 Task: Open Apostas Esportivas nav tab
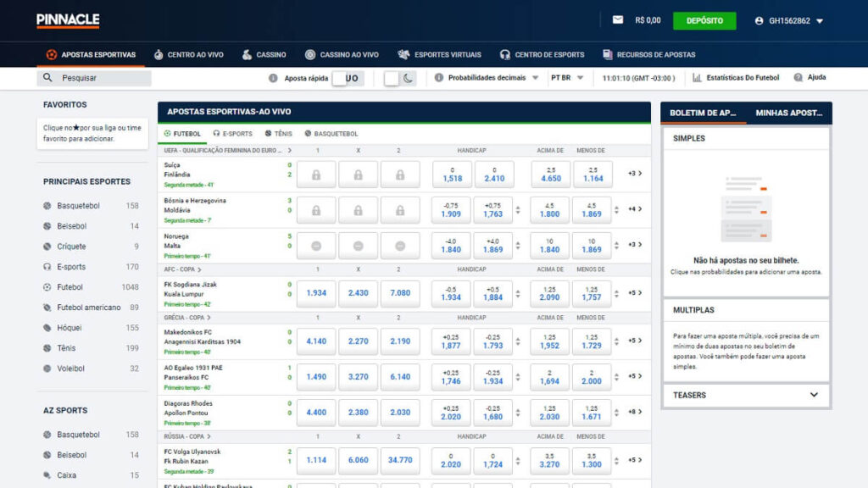tap(91, 55)
